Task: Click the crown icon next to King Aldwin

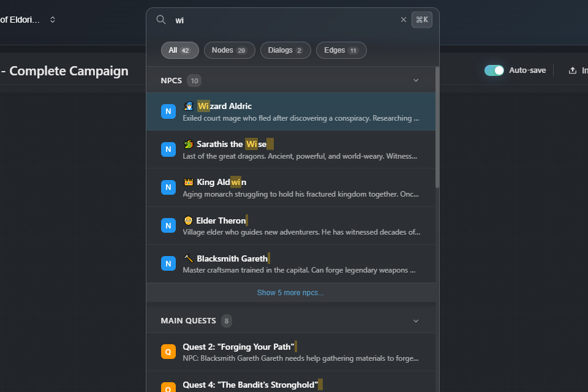Action: click(x=189, y=182)
